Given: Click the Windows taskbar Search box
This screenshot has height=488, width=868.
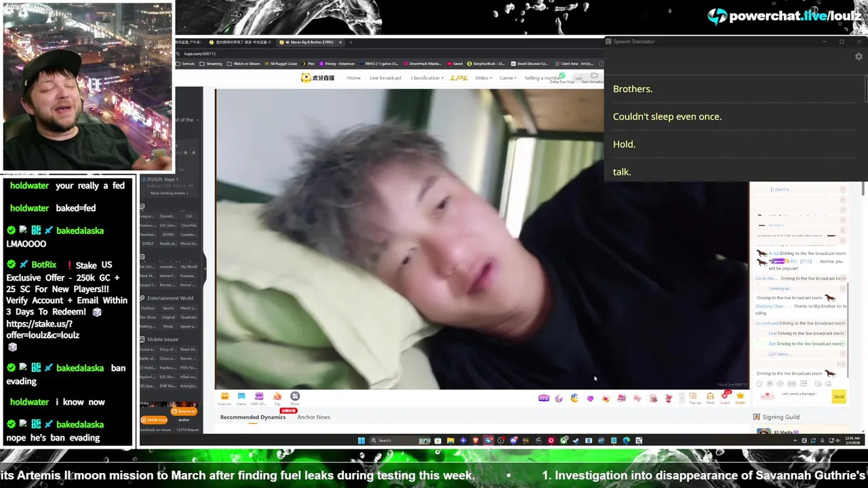Looking at the screenshot, I should (x=401, y=441).
